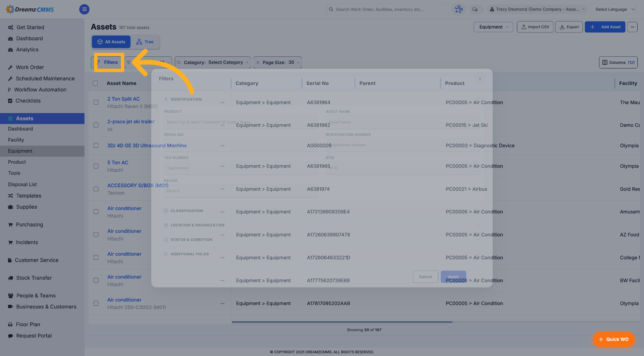Open Purchasing in the sidebar
The width and height of the screenshot is (644, 356).
point(29,225)
